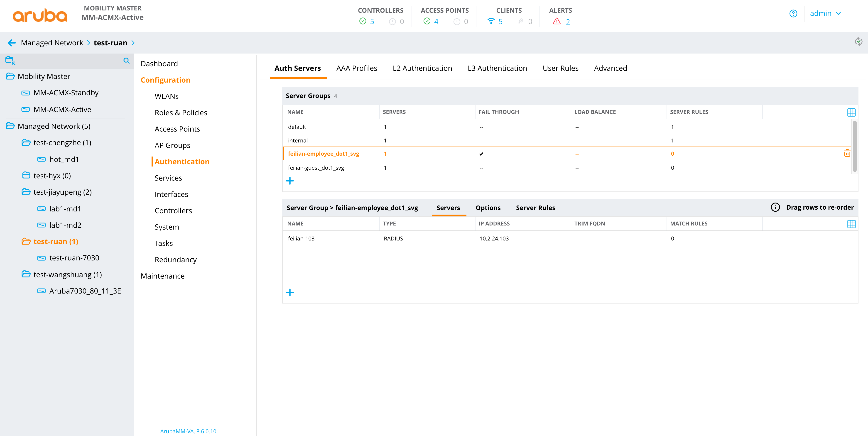Click the controllers up checkmark icon
The width and height of the screenshot is (868, 436).
[x=363, y=21]
